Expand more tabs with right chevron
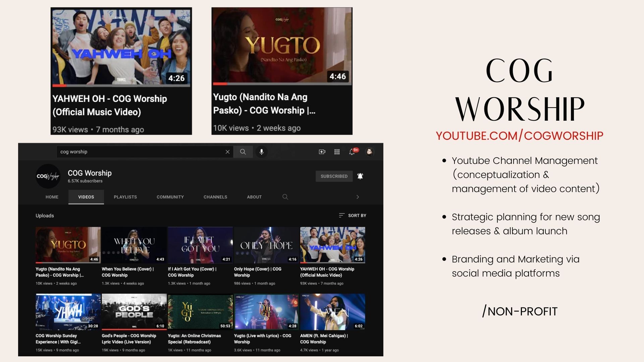The width and height of the screenshot is (644, 362). tap(358, 197)
